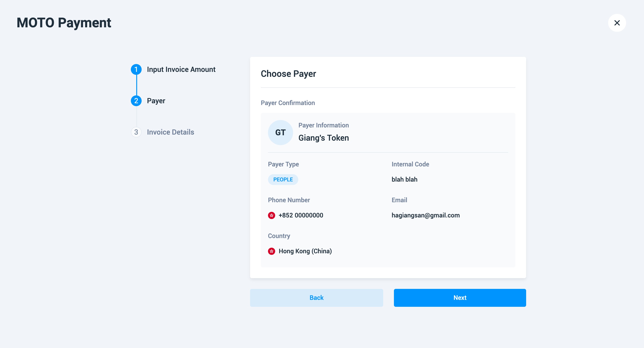Click the step 1 circle icon
The image size is (644, 348).
[x=136, y=69]
